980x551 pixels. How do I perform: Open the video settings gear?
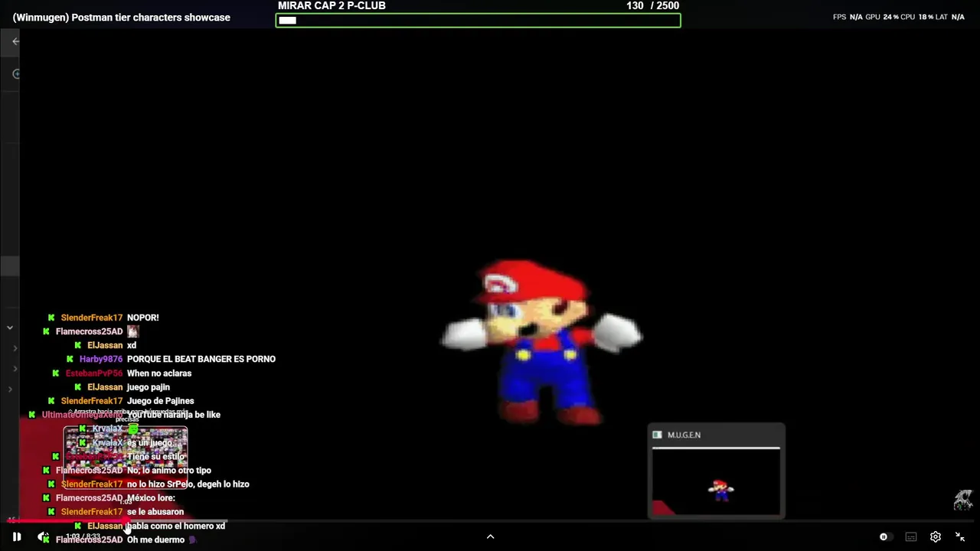pyautogui.click(x=936, y=537)
